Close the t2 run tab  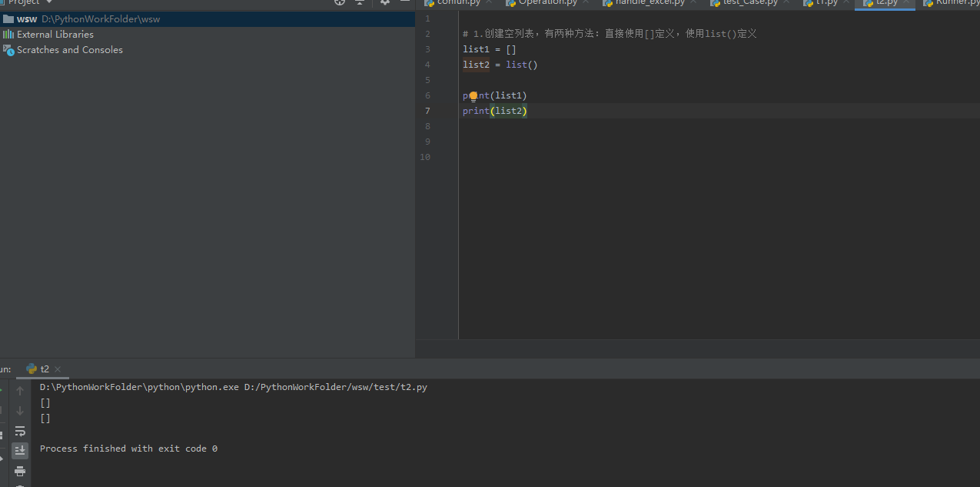(57, 369)
